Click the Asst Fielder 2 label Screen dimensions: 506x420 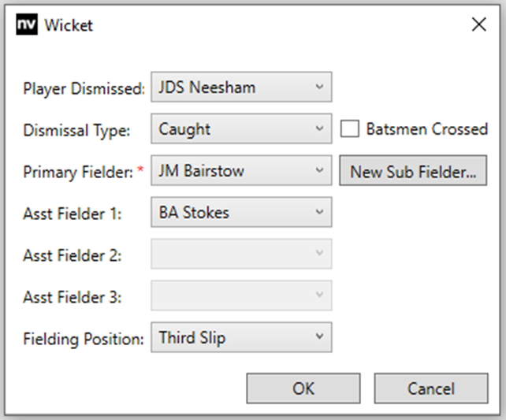73,255
